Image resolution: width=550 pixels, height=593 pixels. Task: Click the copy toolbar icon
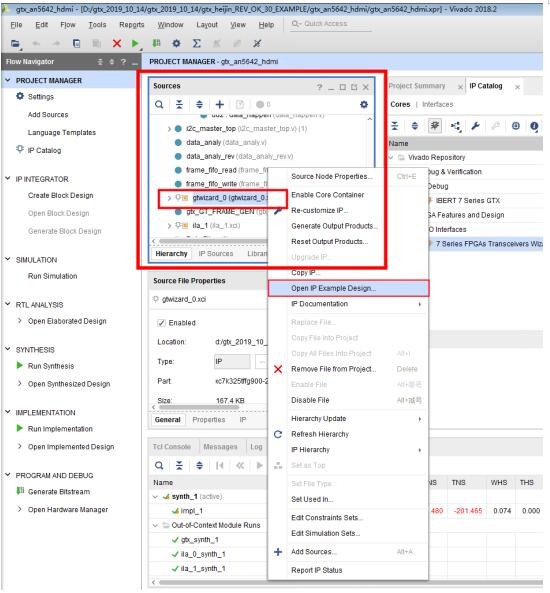(76, 43)
